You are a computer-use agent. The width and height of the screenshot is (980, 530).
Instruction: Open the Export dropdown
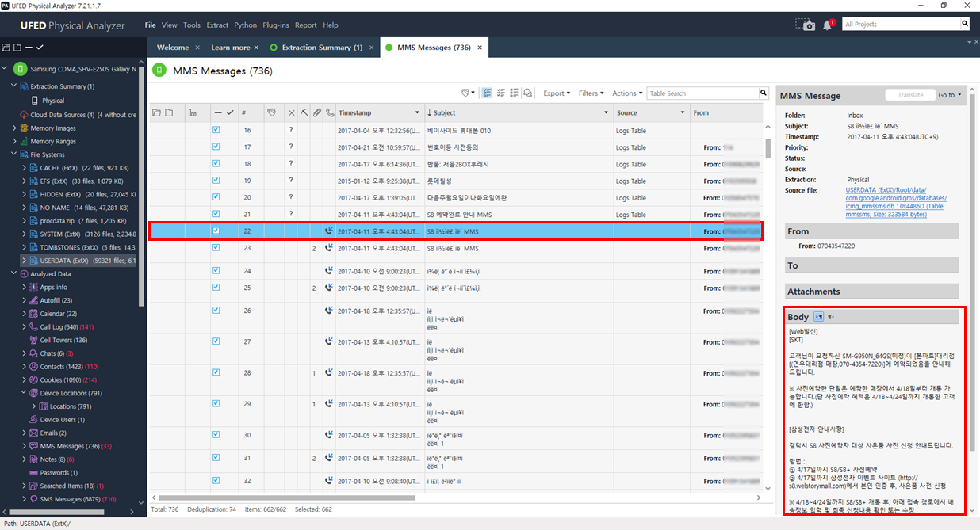(x=557, y=93)
